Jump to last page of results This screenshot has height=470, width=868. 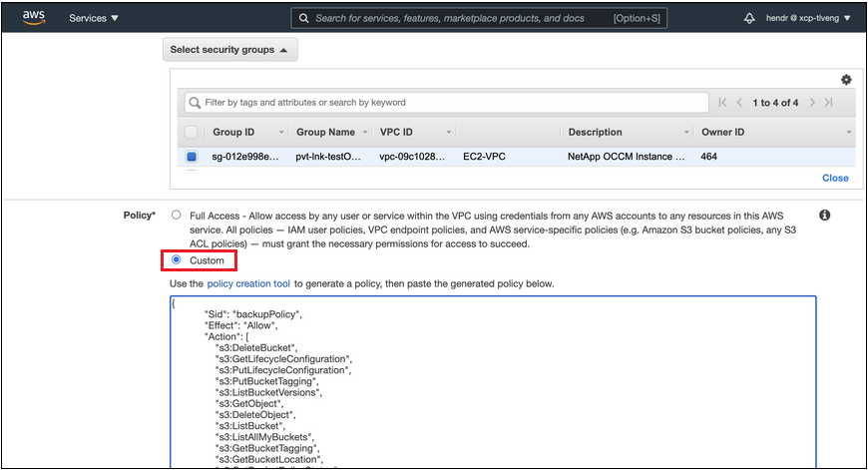[x=829, y=103]
